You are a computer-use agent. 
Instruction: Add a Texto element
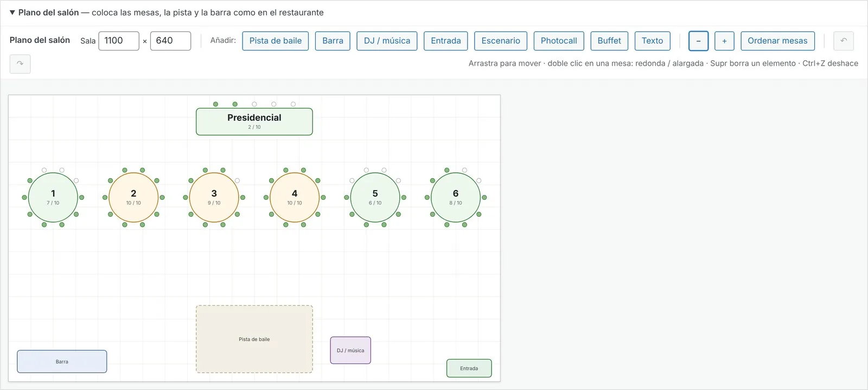click(x=653, y=41)
